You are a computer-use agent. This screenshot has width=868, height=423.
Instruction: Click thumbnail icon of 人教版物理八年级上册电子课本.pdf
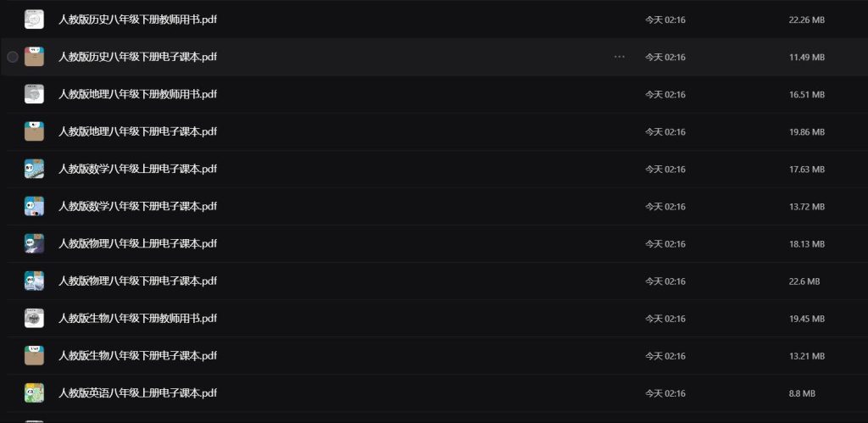[x=34, y=243]
